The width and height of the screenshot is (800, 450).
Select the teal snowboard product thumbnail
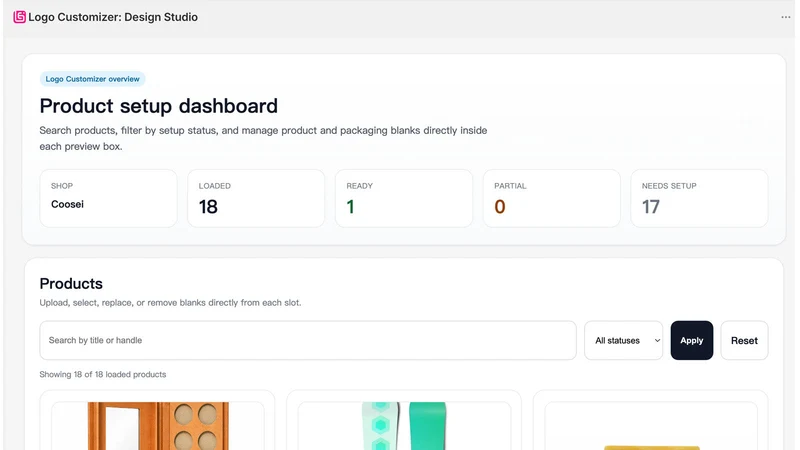click(404, 426)
